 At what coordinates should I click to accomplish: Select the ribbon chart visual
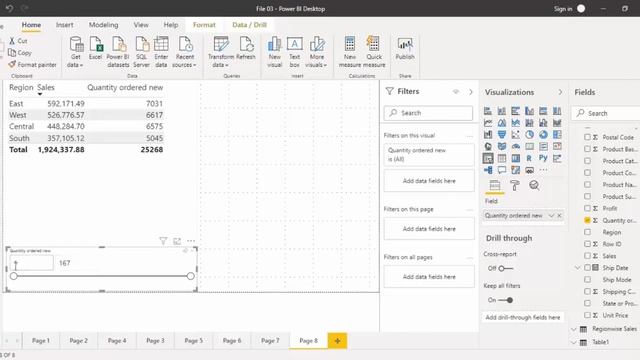(x=557, y=123)
